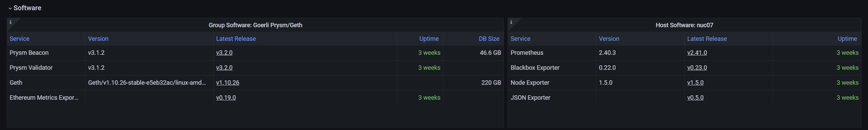Open Node Exporter v1.5.0 release link
Viewport: 868px width, 130px height.
(x=695, y=83)
